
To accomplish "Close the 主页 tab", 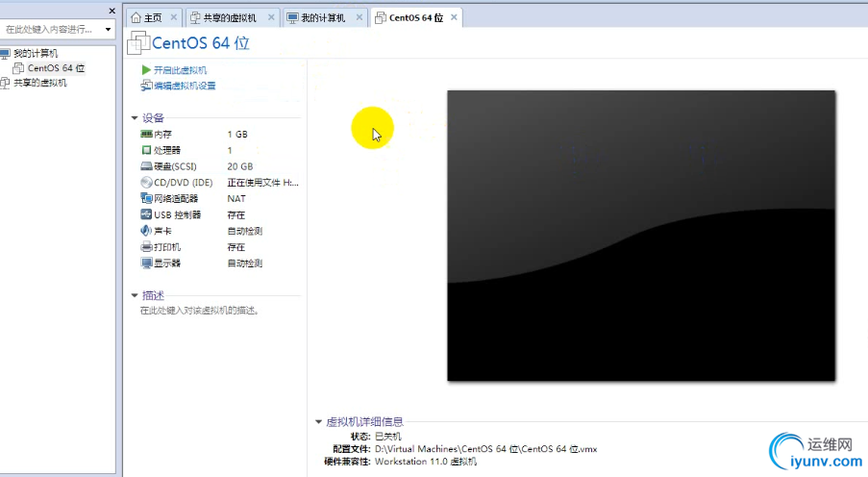I will 174,17.
